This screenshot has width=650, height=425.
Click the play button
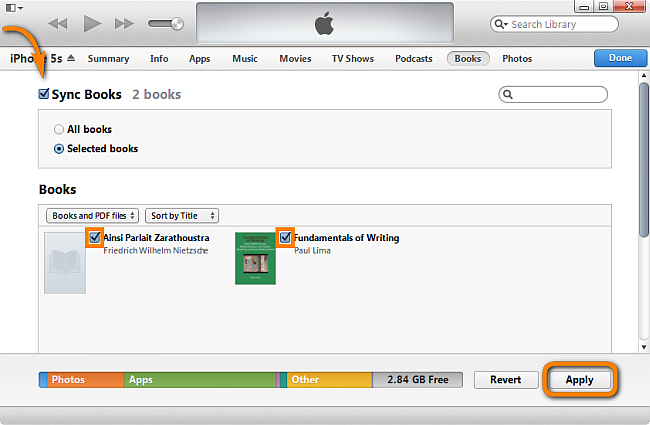click(92, 23)
